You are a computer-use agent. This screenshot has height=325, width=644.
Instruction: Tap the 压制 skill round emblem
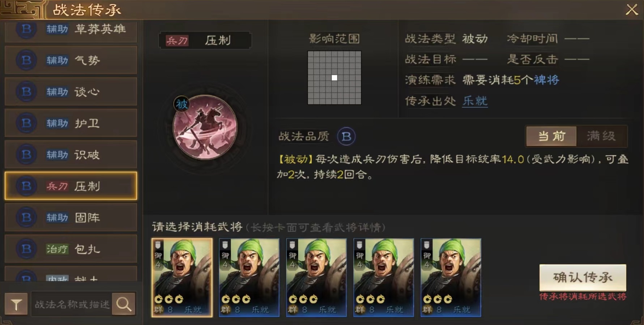(x=205, y=127)
